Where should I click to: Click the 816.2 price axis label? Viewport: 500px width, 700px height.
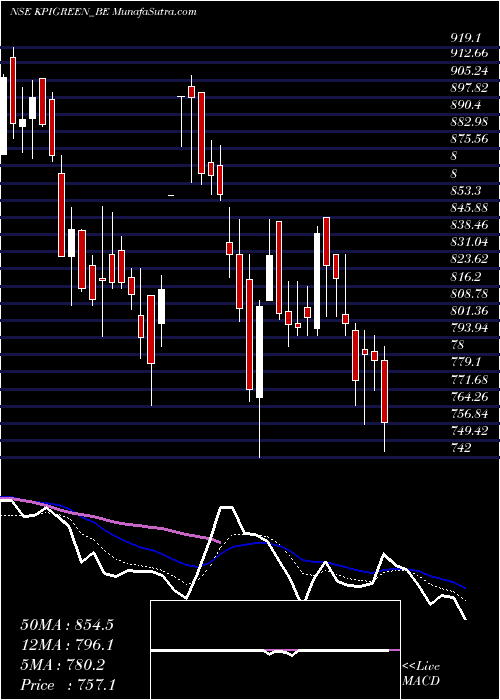[466, 276]
